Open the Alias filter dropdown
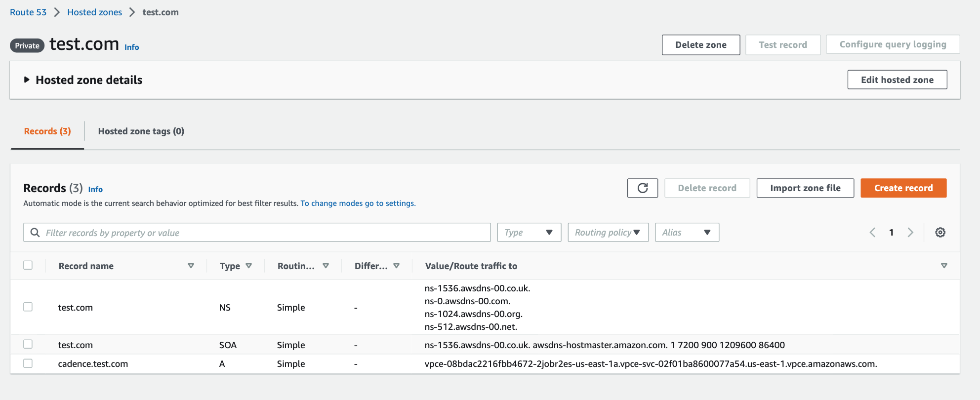 point(687,233)
